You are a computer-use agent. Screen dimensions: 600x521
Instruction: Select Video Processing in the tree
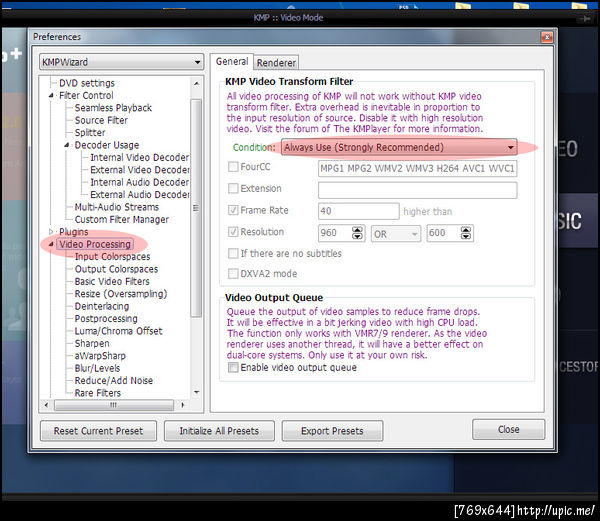click(x=95, y=244)
